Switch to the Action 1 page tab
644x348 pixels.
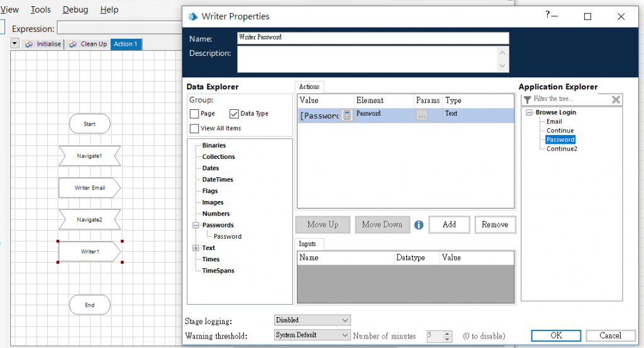click(x=126, y=44)
